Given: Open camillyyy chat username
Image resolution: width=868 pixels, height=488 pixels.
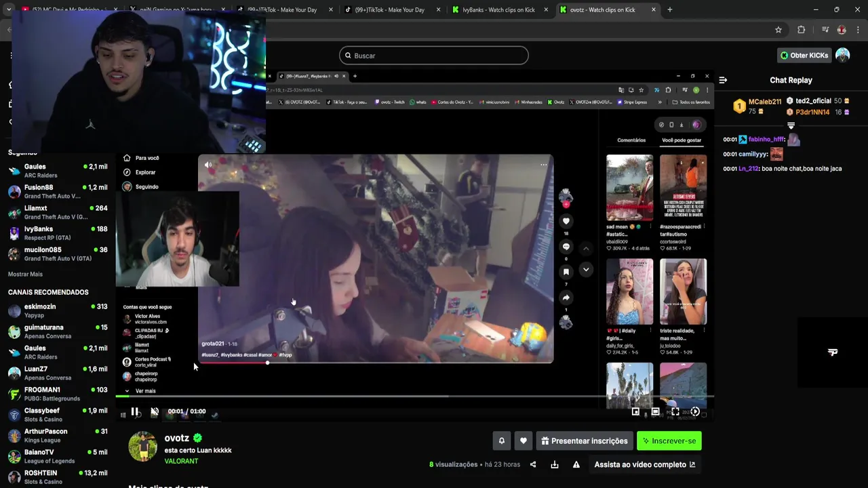Looking at the screenshot, I should (753, 155).
